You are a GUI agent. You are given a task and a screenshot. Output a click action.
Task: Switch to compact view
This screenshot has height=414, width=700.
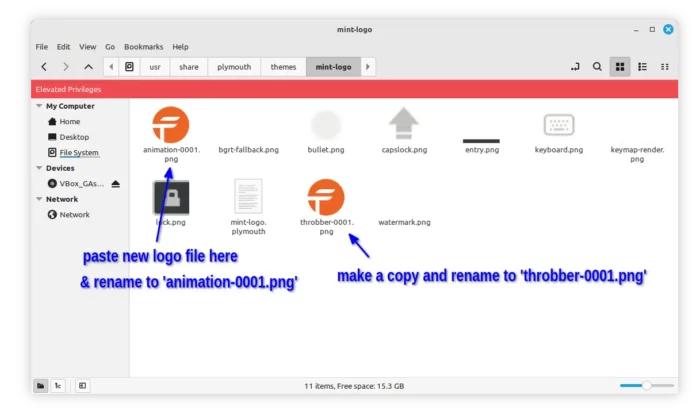665,67
